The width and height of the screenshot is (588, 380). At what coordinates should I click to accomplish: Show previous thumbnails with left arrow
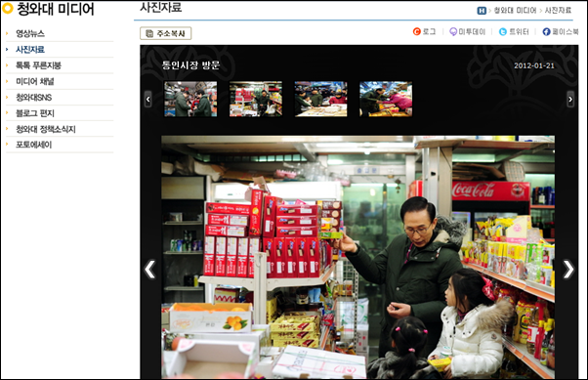coord(148,99)
